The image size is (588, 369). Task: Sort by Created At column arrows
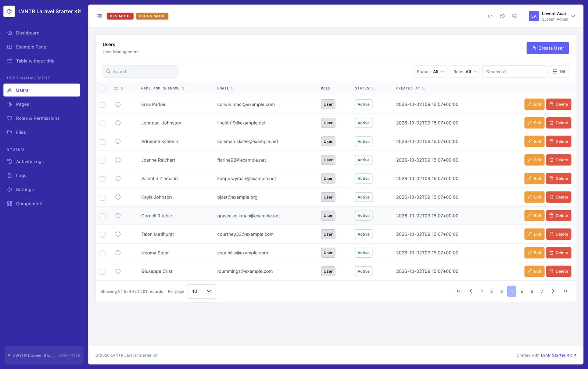pyautogui.click(x=423, y=89)
